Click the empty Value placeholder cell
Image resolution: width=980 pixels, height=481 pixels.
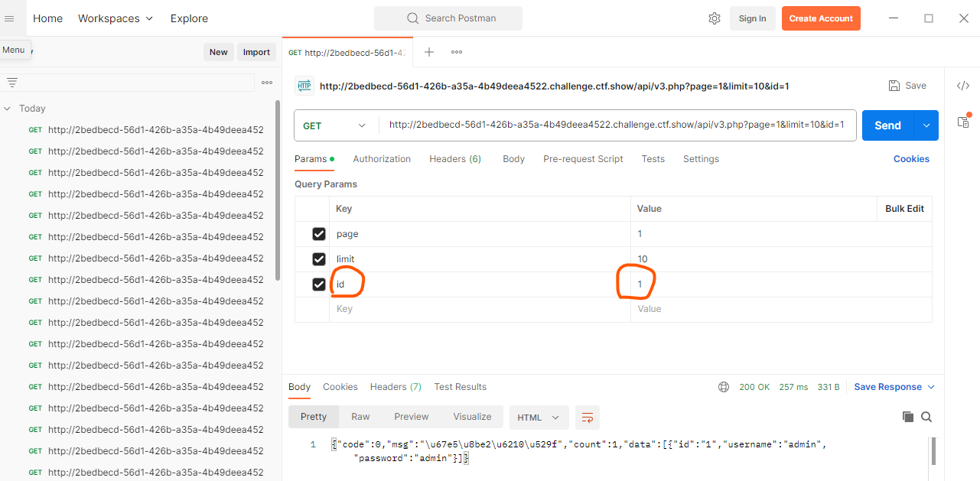(781, 309)
